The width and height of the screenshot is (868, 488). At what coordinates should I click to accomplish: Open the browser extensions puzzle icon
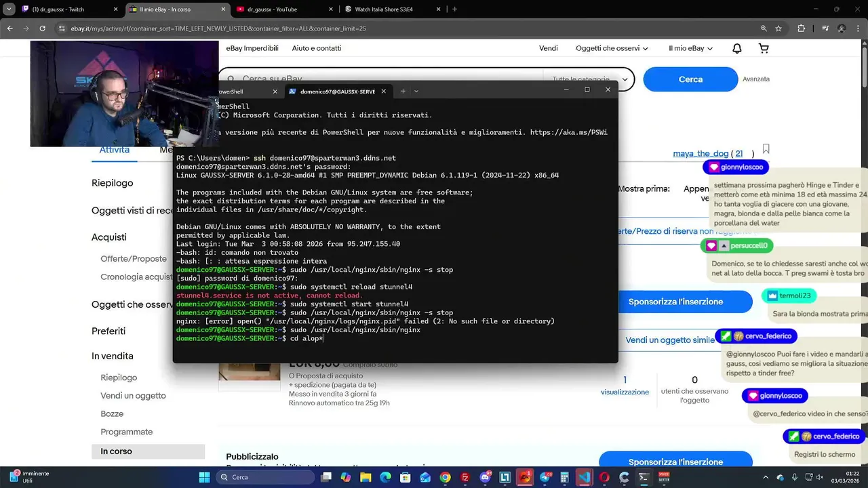[801, 28]
